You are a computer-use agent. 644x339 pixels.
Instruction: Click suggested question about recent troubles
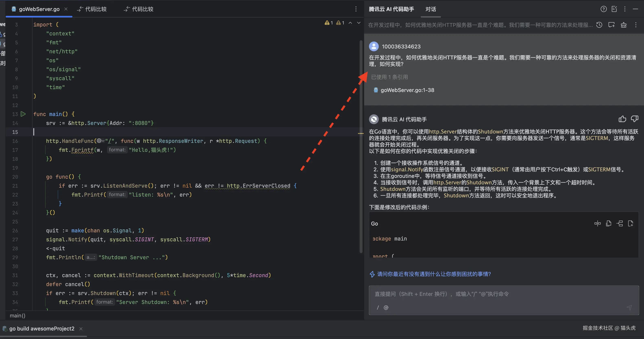pyautogui.click(x=434, y=274)
